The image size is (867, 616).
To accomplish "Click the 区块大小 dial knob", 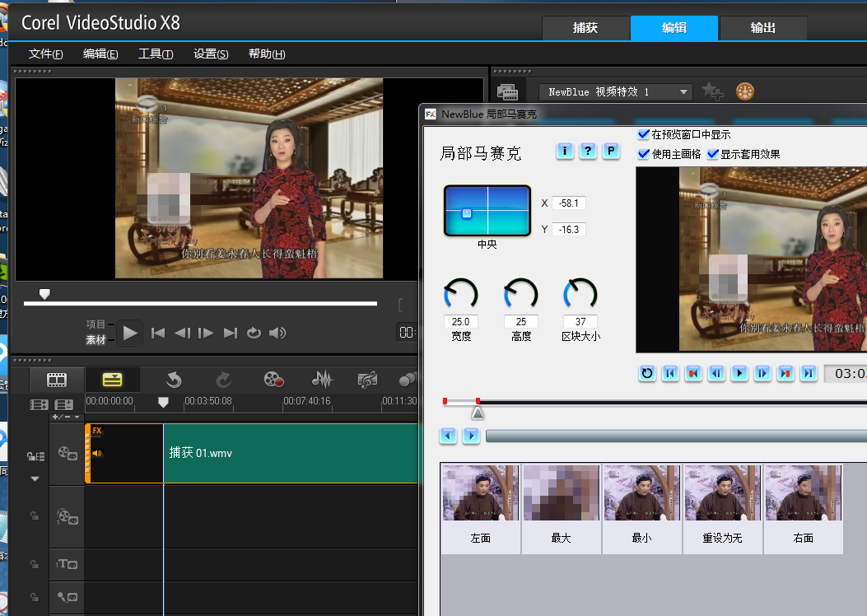I will coord(580,294).
